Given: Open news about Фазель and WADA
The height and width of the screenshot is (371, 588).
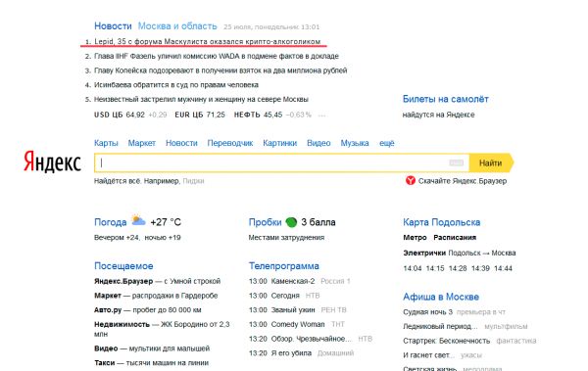Looking at the screenshot, I should pyautogui.click(x=217, y=56).
